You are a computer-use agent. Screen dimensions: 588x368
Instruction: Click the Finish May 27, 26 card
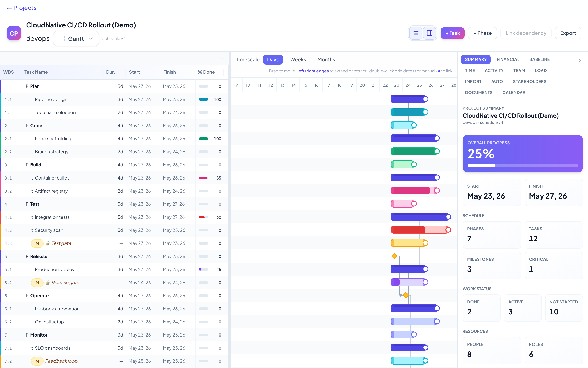point(554,193)
